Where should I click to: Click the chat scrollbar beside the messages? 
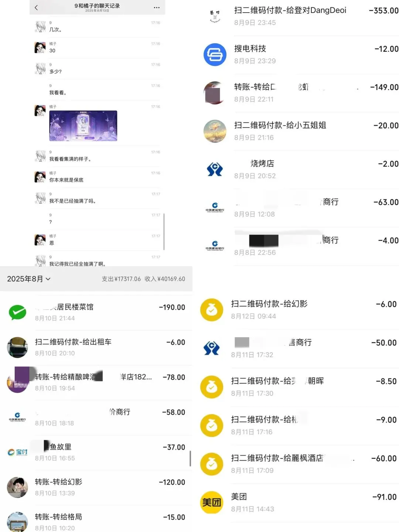coord(164,231)
